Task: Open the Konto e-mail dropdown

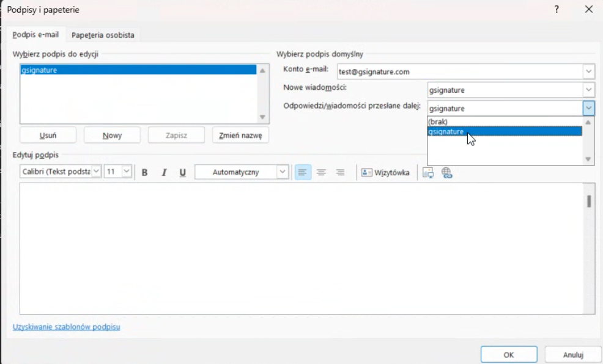Action: coord(588,71)
